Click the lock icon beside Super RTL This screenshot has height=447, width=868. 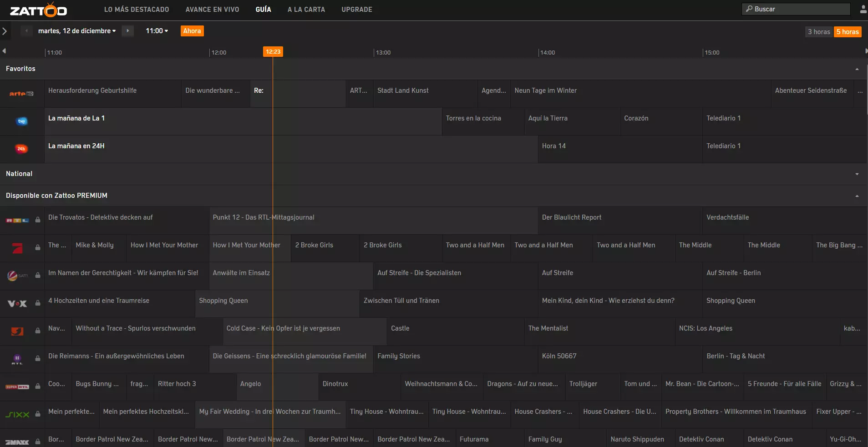[38, 387]
